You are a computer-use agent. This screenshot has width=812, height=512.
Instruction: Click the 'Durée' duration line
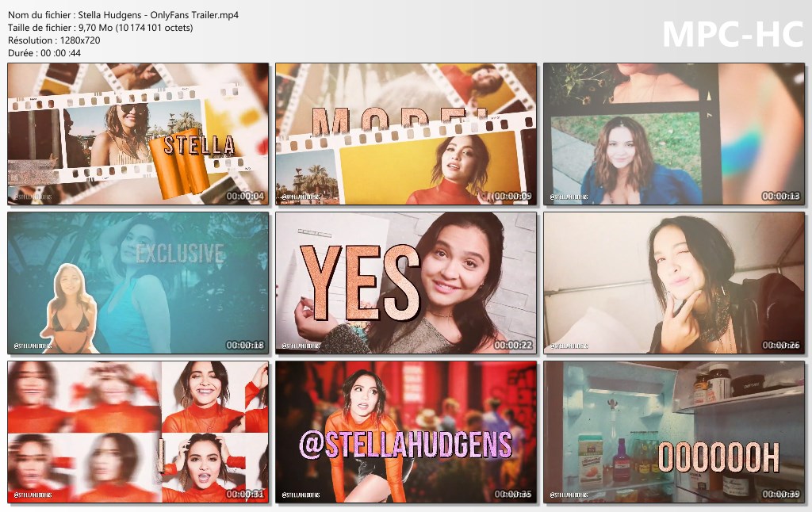[44, 53]
